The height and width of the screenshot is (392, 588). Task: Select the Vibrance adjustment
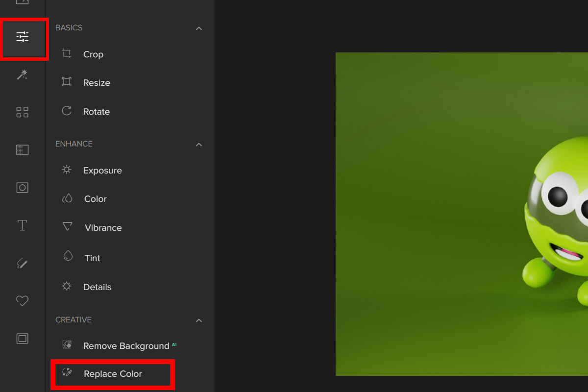click(102, 228)
